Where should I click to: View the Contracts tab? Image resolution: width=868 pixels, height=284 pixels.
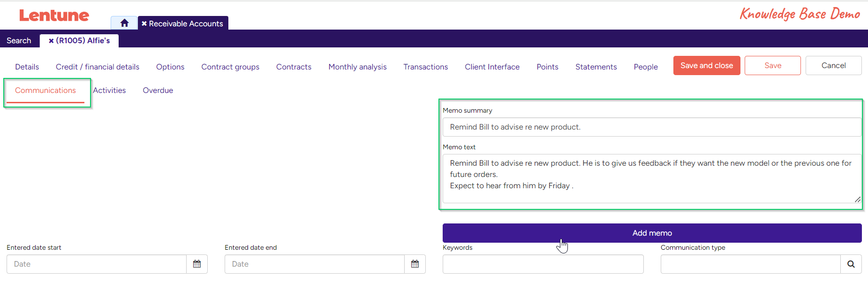click(x=294, y=67)
